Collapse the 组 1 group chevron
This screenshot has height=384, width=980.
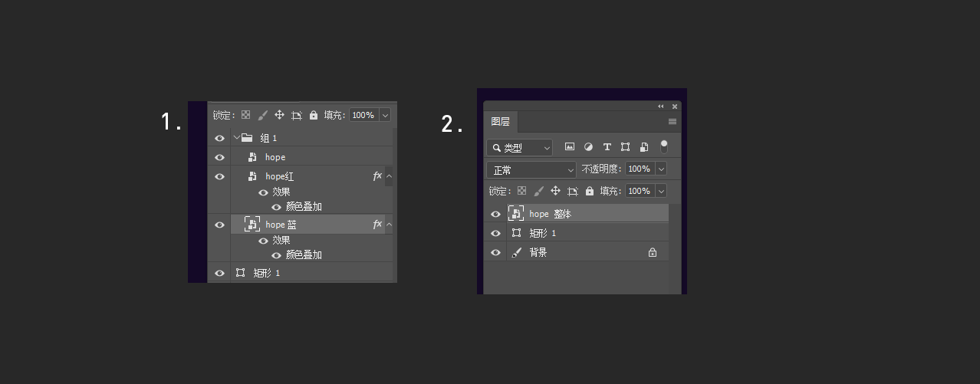[236, 138]
